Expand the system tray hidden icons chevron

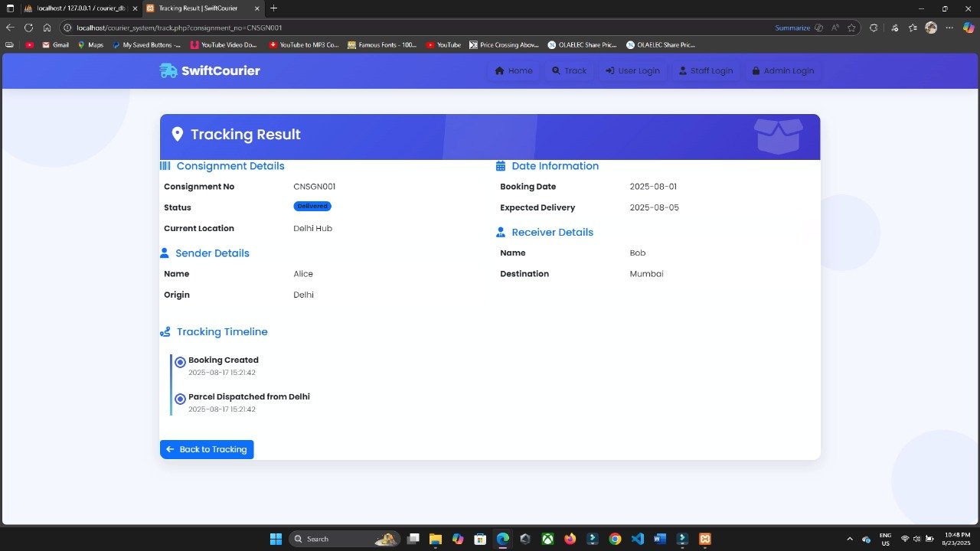click(x=849, y=539)
